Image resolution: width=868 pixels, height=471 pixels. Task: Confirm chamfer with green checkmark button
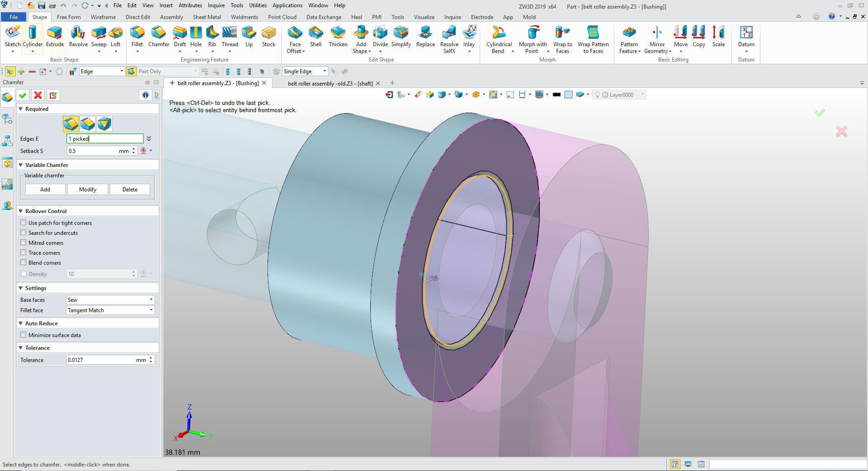coord(23,95)
